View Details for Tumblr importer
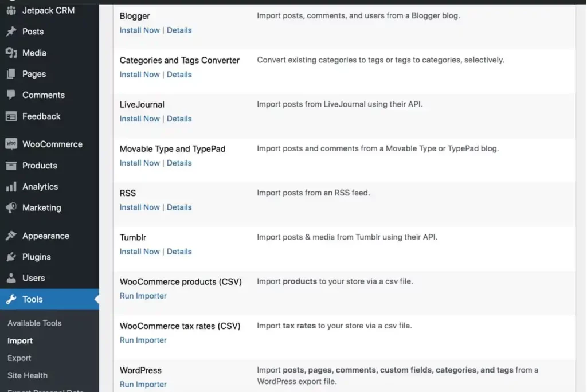This screenshot has width=587, height=392. point(179,252)
